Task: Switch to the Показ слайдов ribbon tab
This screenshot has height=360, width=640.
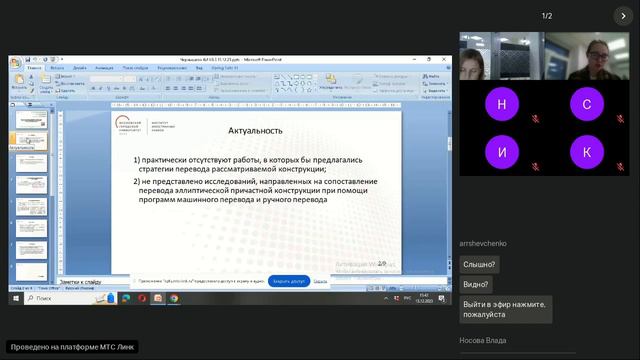Action: point(136,68)
